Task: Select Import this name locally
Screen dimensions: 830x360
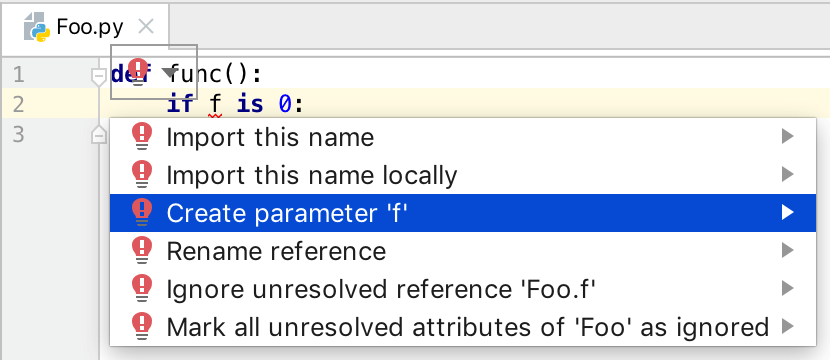Action: click(463, 175)
